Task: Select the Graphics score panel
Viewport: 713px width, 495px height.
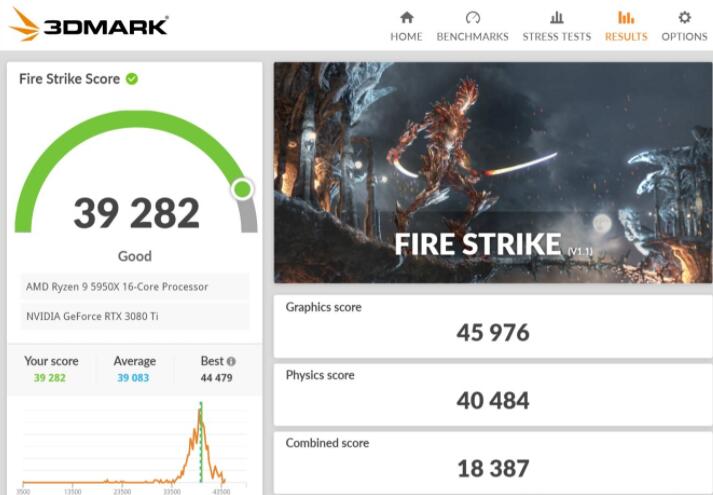Action: pyautogui.click(x=492, y=325)
